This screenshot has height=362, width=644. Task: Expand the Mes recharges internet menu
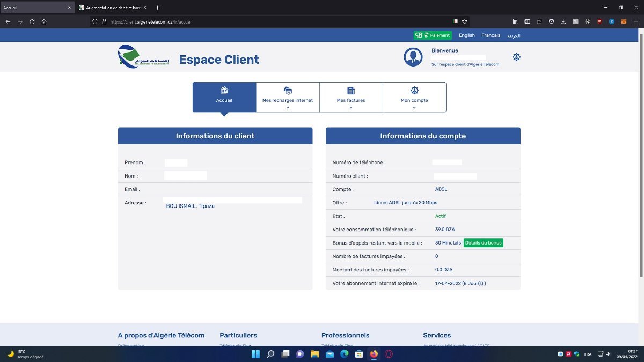pos(288,97)
